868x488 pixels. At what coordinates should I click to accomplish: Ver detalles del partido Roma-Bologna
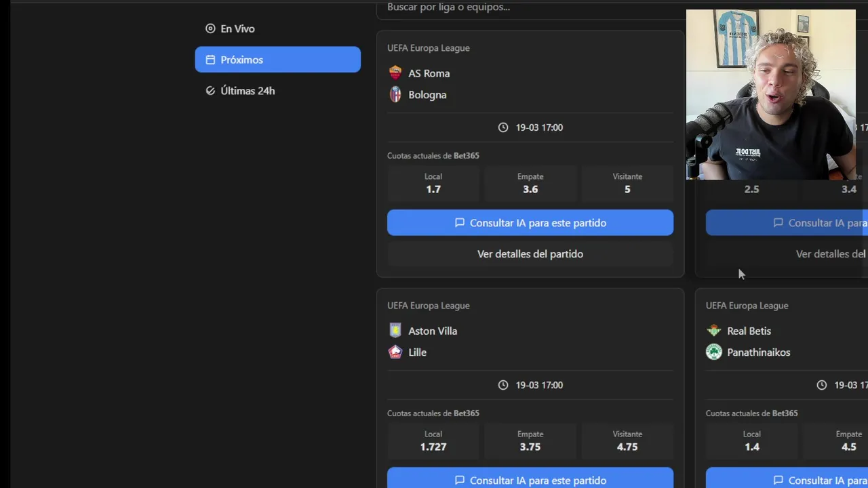[530, 254]
